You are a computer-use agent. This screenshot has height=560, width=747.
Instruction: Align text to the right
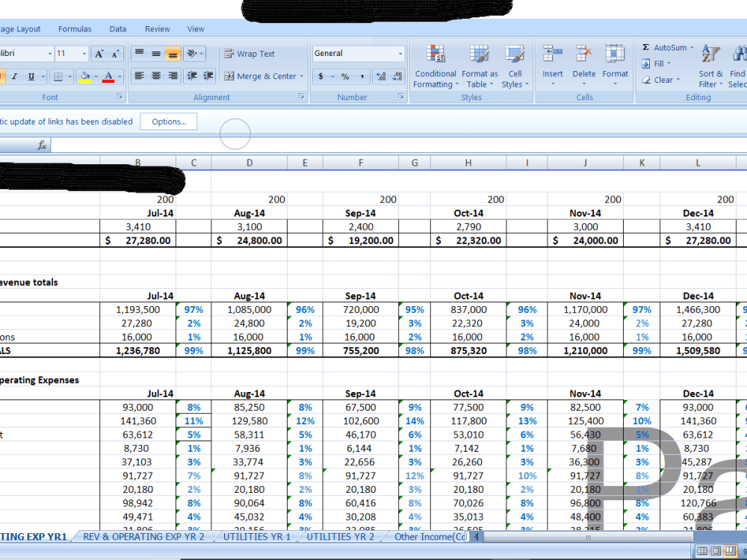(173, 75)
